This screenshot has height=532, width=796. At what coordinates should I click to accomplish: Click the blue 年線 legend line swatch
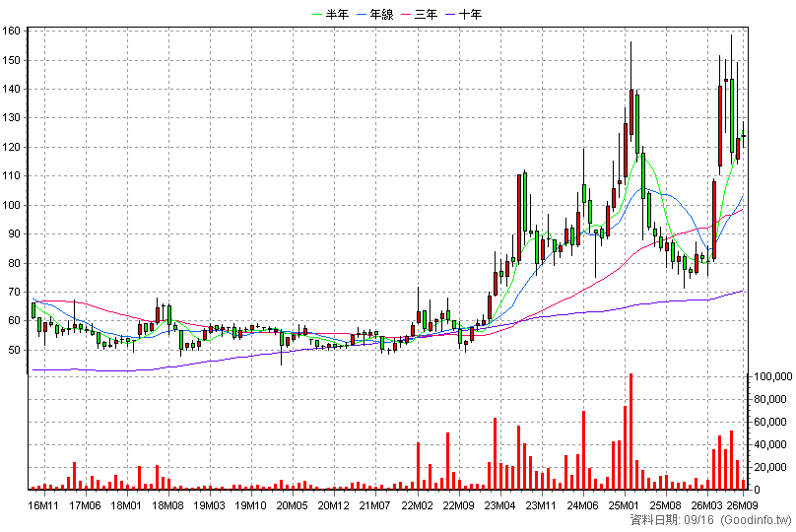362,15
